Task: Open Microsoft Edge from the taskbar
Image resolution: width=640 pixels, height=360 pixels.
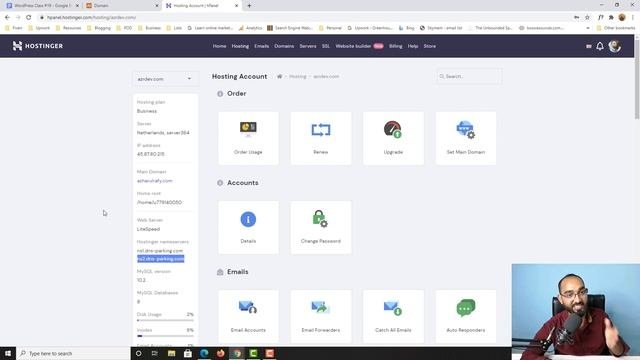Action: point(204,353)
